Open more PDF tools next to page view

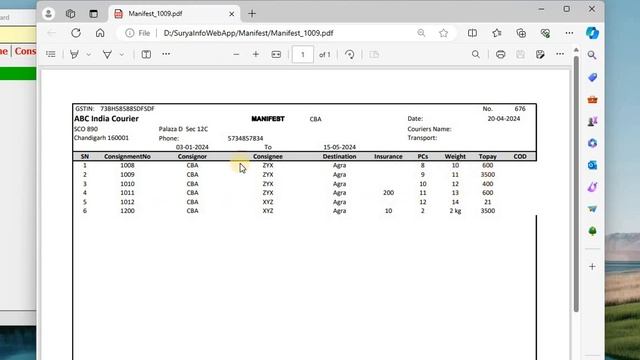(x=166, y=54)
